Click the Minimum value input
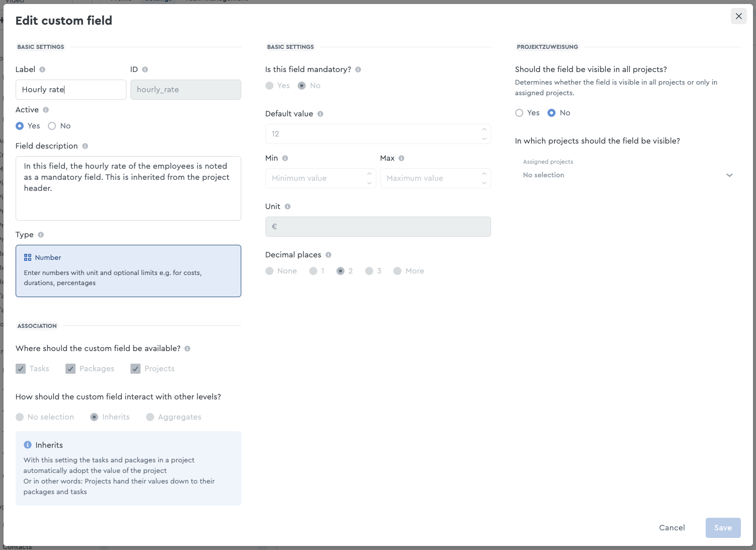This screenshot has width=756, height=550. [321, 178]
